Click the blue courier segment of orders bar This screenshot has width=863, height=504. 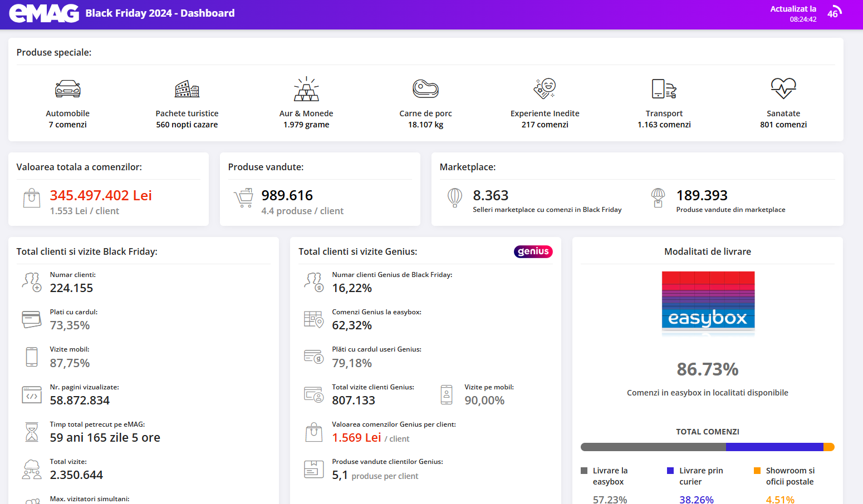pyautogui.click(x=774, y=447)
